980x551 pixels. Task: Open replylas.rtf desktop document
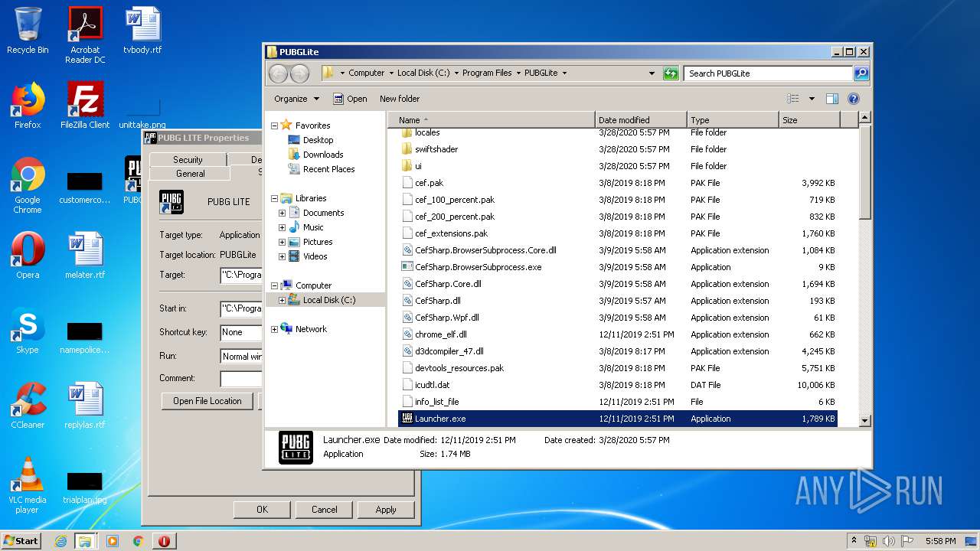click(85, 406)
